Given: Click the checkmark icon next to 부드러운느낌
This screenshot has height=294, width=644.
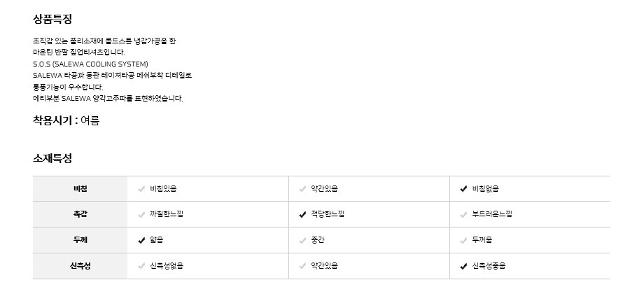Looking at the screenshot, I should [463, 214].
